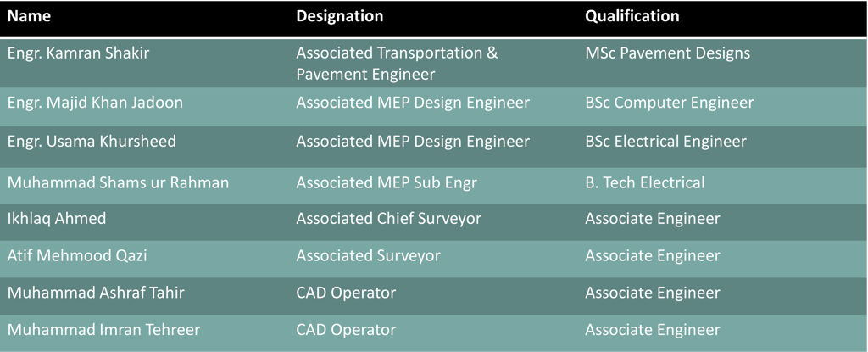Select the Associated Surveyor designation cell

coord(368,255)
